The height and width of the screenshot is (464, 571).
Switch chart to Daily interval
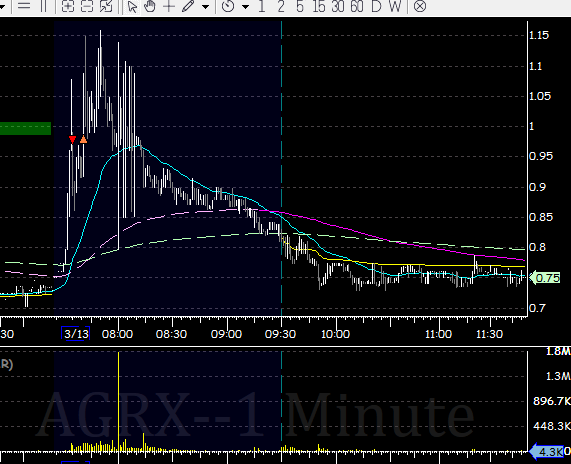pyautogui.click(x=376, y=7)
